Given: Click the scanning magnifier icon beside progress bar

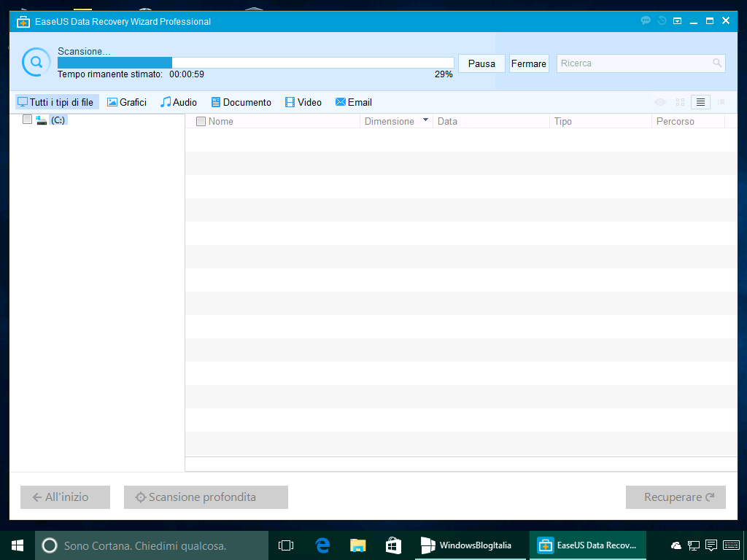Looking at the screenshot, I should pos(36,62).
